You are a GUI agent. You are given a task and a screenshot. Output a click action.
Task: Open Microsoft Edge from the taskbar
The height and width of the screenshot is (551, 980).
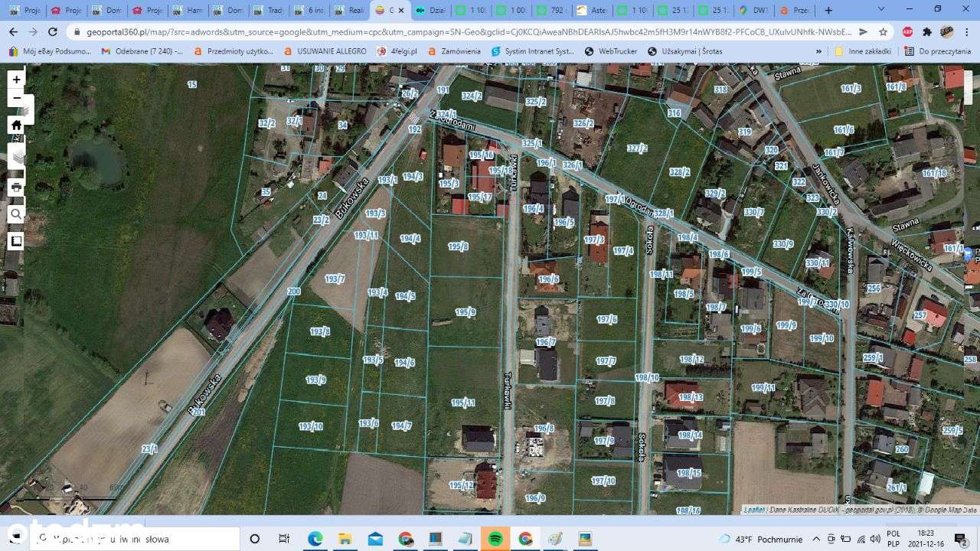tap(315, 539)
